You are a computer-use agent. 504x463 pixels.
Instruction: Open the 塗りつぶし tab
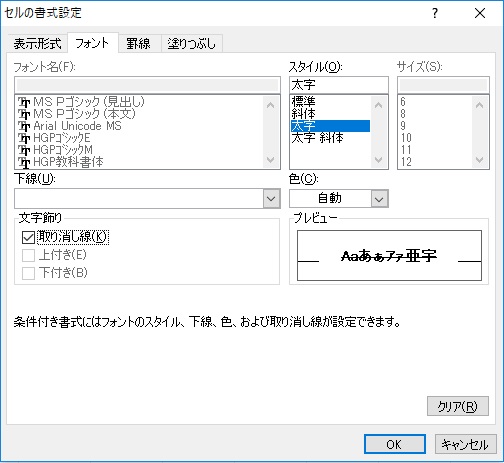point(192,43)
